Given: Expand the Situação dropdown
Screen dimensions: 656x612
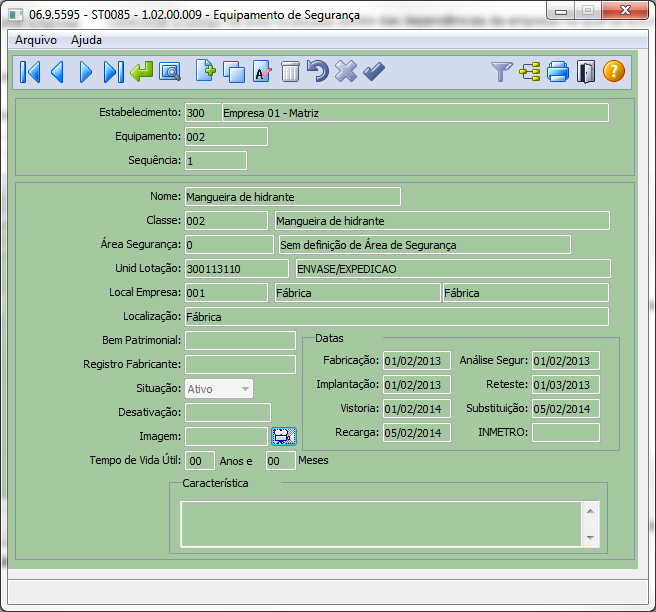Looking at the screenshot, I should tap(245, 389).
